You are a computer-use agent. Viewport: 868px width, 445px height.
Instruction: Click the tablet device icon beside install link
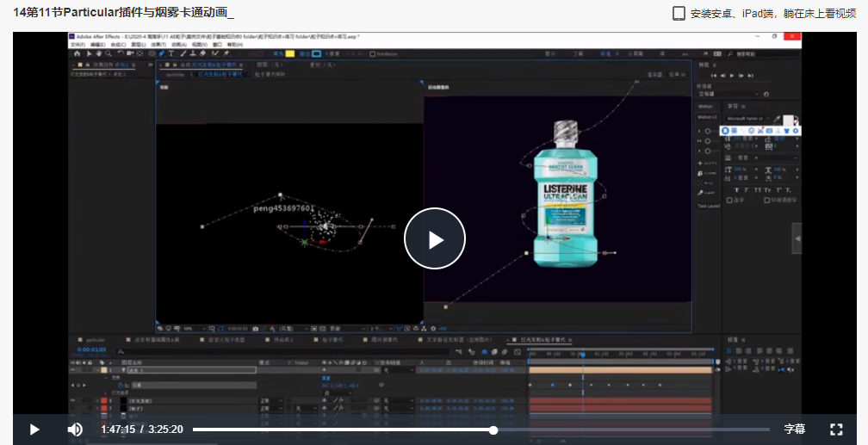tap(679, 14)
